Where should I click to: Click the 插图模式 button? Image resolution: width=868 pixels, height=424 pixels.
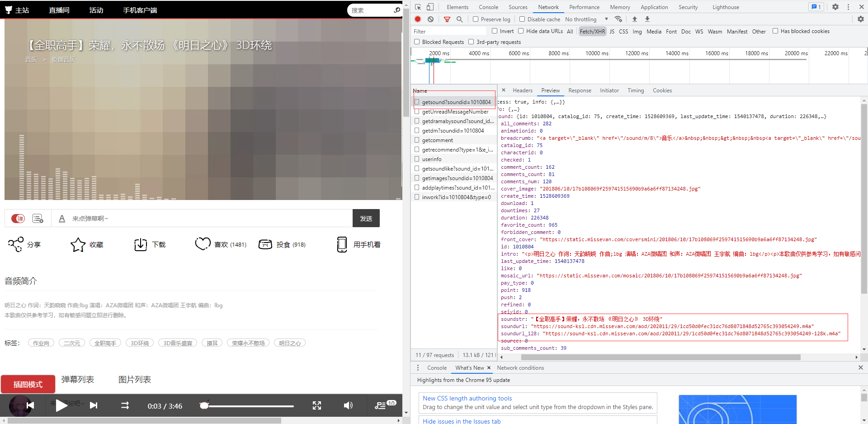coord(28,384)
